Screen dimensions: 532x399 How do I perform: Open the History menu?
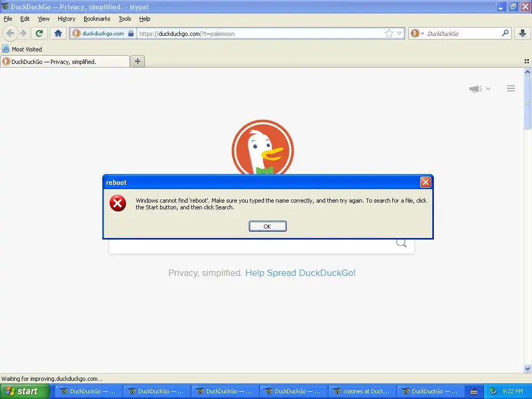pos(66,19)
